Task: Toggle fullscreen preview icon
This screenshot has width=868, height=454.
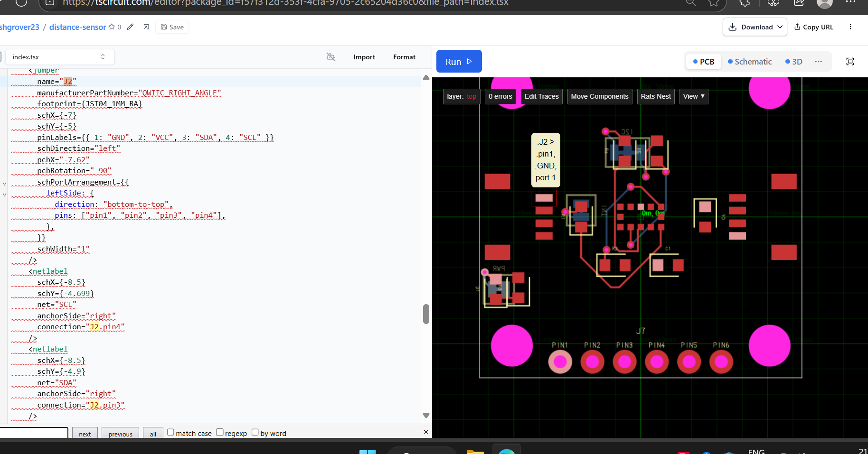Action: pyautogui.click(x=850, y=62)
